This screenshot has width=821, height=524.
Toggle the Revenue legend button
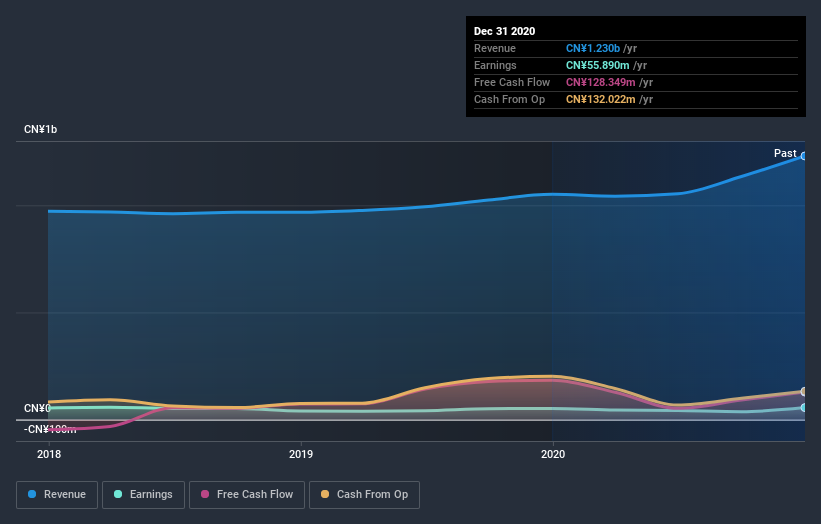pos(57,495)
